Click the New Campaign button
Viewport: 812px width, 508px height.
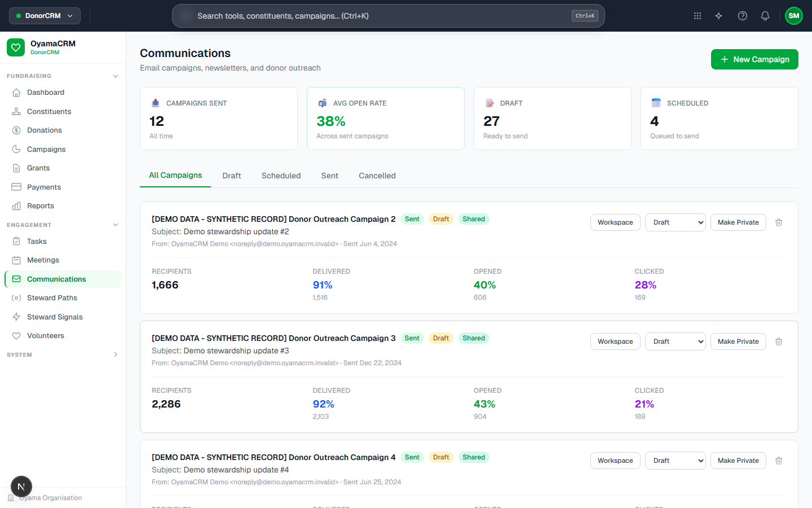(x=754, y=59)
